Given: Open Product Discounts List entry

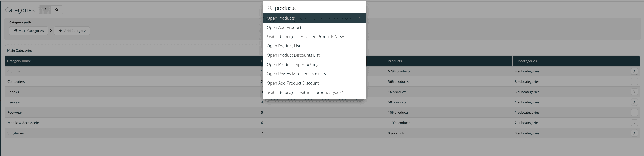Looking at the screenshot, I should 293,55.
